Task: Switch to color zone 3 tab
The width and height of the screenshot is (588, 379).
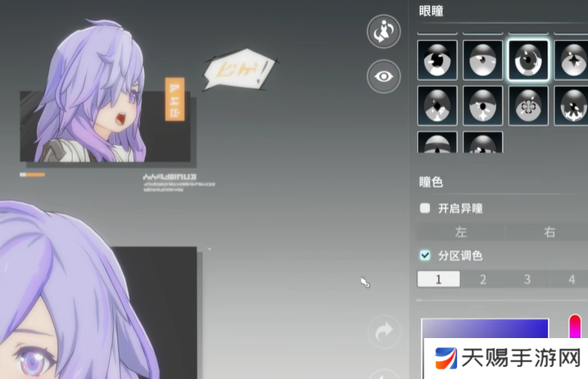Action: tap(527, 279)
